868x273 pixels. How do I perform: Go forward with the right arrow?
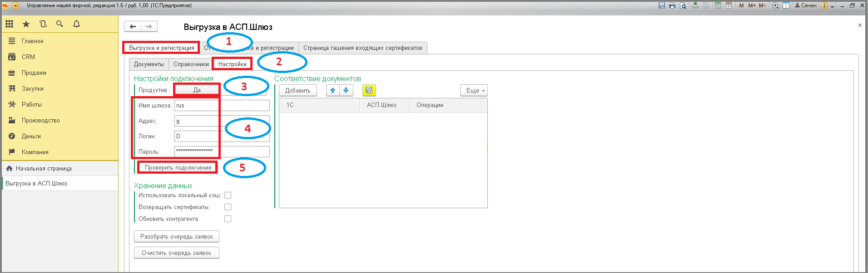tap(149, 26)
